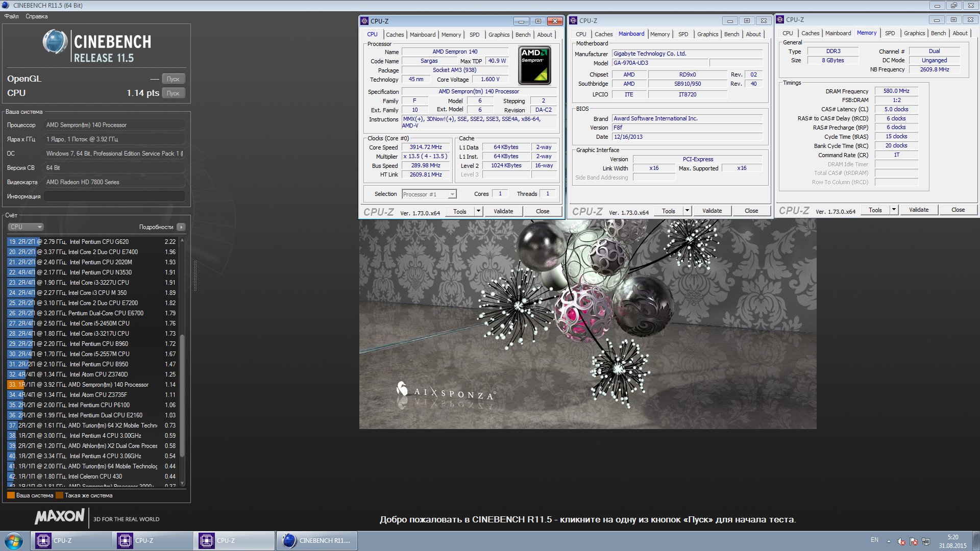Switch to SPD tab in first CPU-Z window
Image resolution: width=980 pixels, height=551 pixels.
click(x=475, y=35)
